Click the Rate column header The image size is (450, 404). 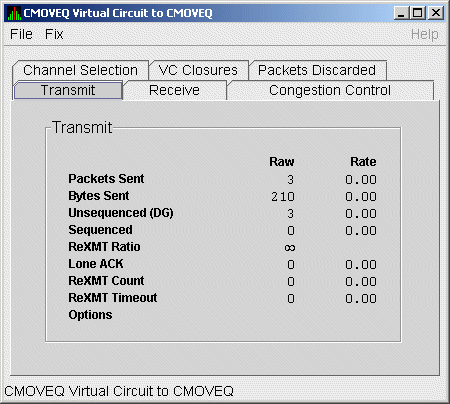363,162
